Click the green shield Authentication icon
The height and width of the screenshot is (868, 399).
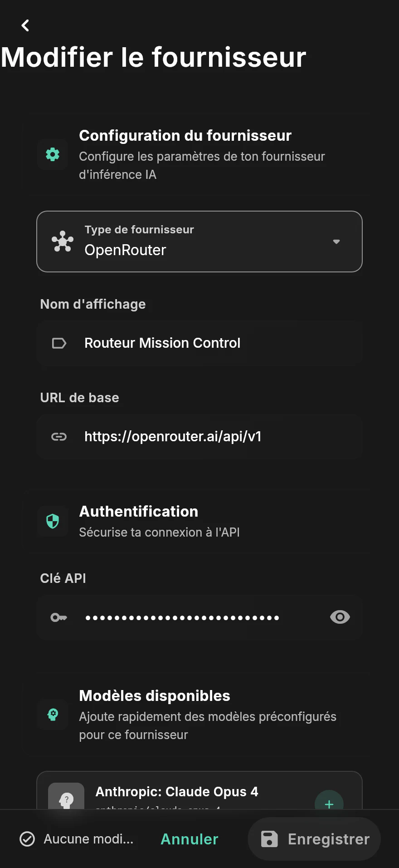click(x=53, y=521)
